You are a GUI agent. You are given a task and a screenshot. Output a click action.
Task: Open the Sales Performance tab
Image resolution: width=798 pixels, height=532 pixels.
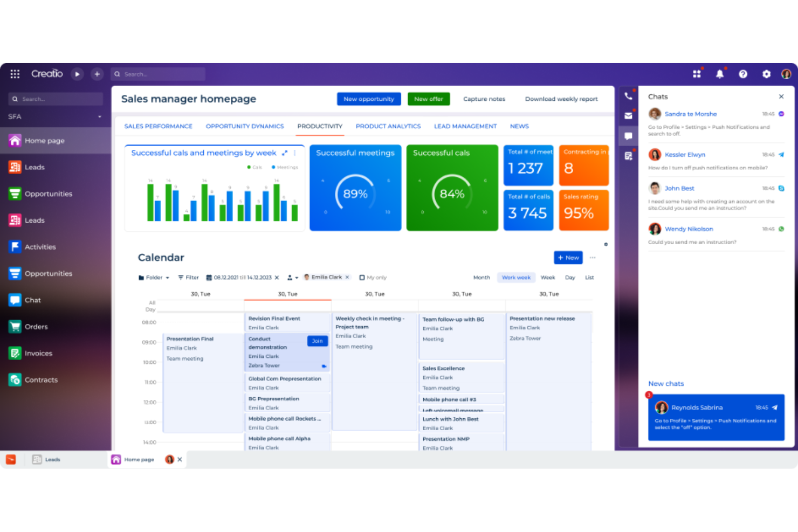tap(158, 126)
